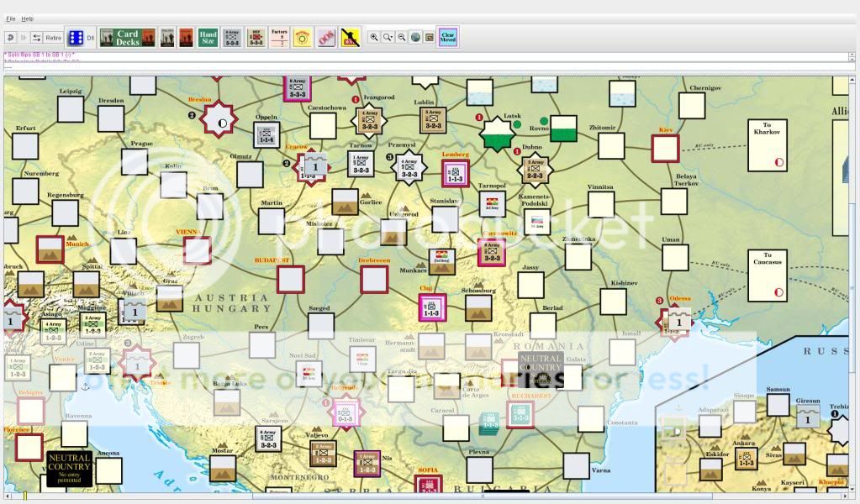Zoom out of the map
Viewport: 860px width, 504px height.
click(x=402, y=37)
